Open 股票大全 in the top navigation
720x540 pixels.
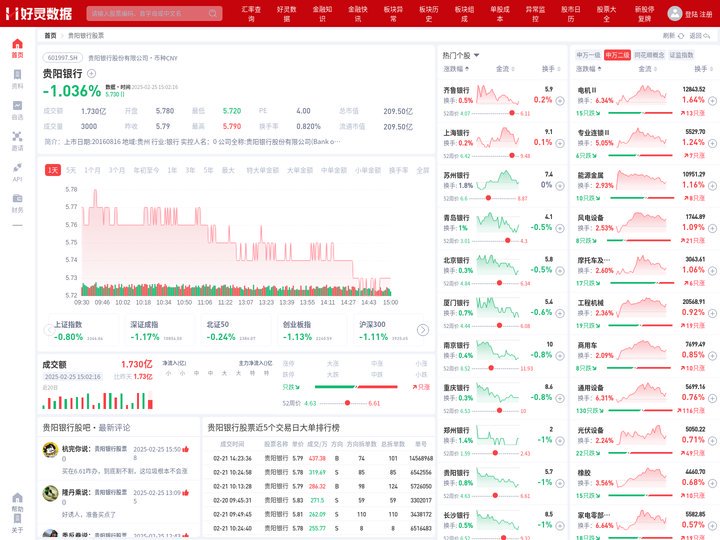click(x=607, y=14)
